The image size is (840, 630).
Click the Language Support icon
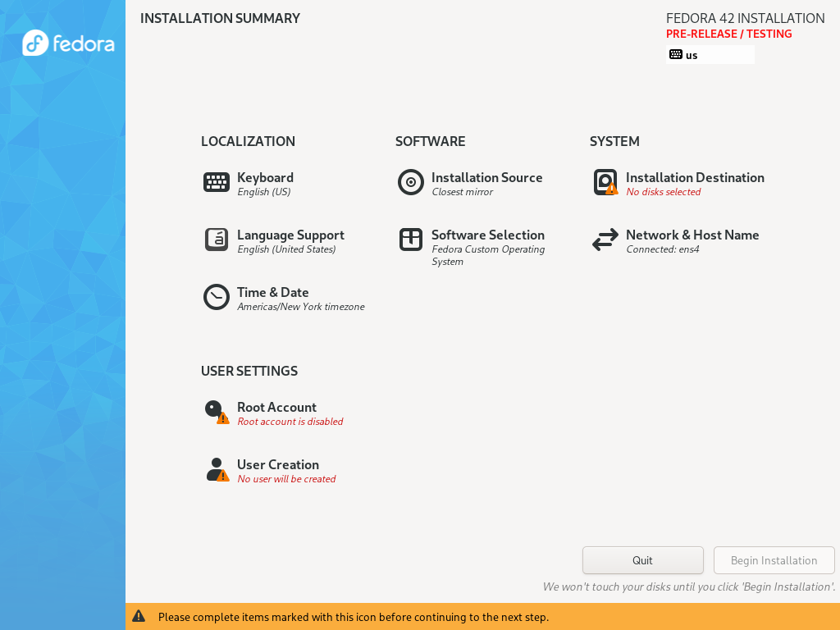[217, 240]
